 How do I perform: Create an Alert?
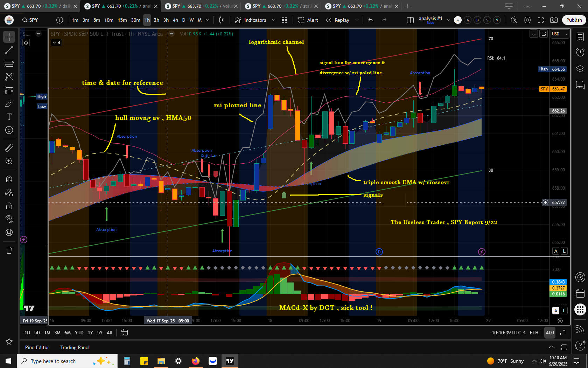pyautogui.click(x=308, y=20)
